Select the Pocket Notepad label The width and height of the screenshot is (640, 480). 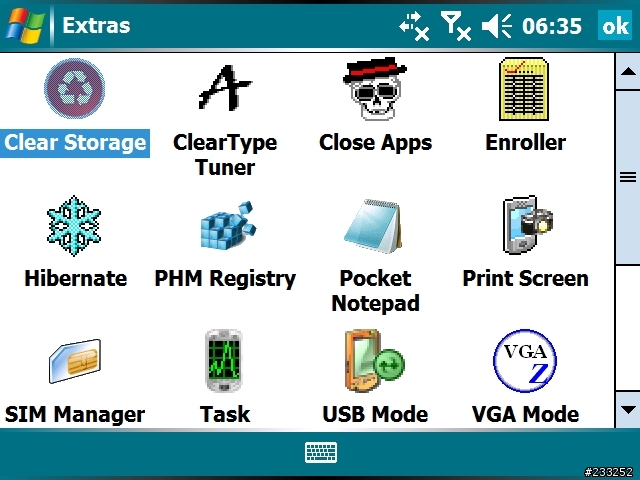coord(375,291)
